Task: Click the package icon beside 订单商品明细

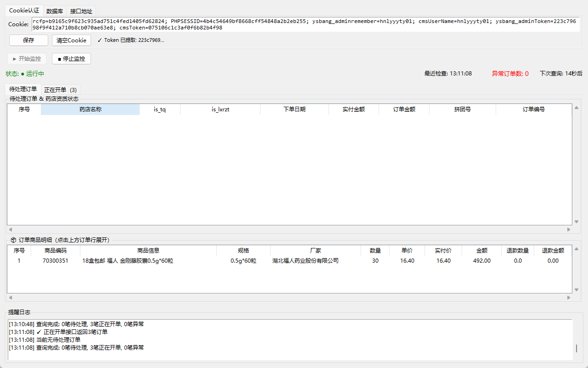Action: [x=13, y=240]
